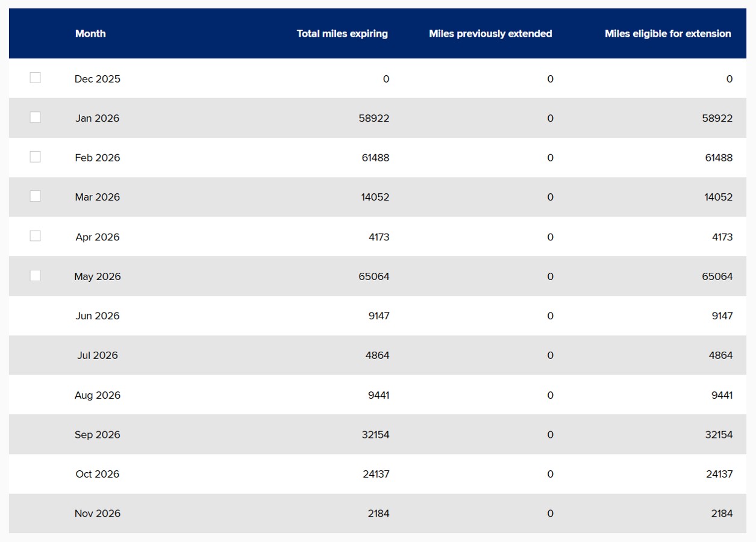Toggle the Apr 2026 checkbox
This screenshot has height=542, width=756.
(x=36, y=236)
